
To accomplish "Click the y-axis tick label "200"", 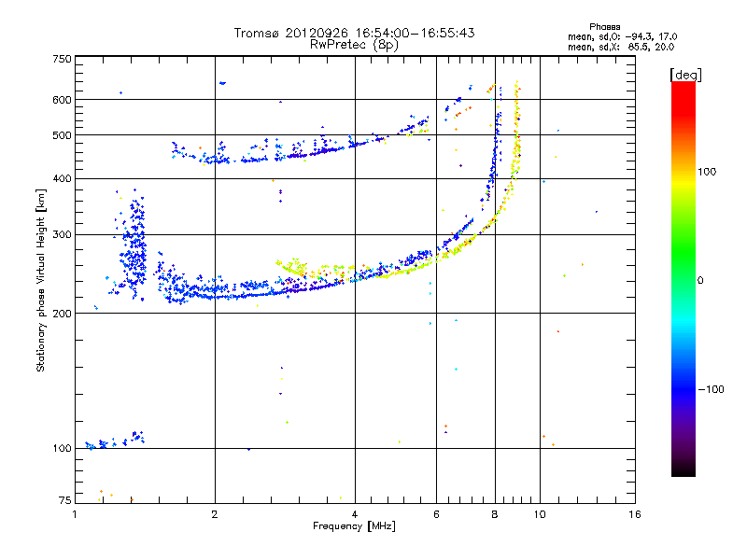I will 62,314.
